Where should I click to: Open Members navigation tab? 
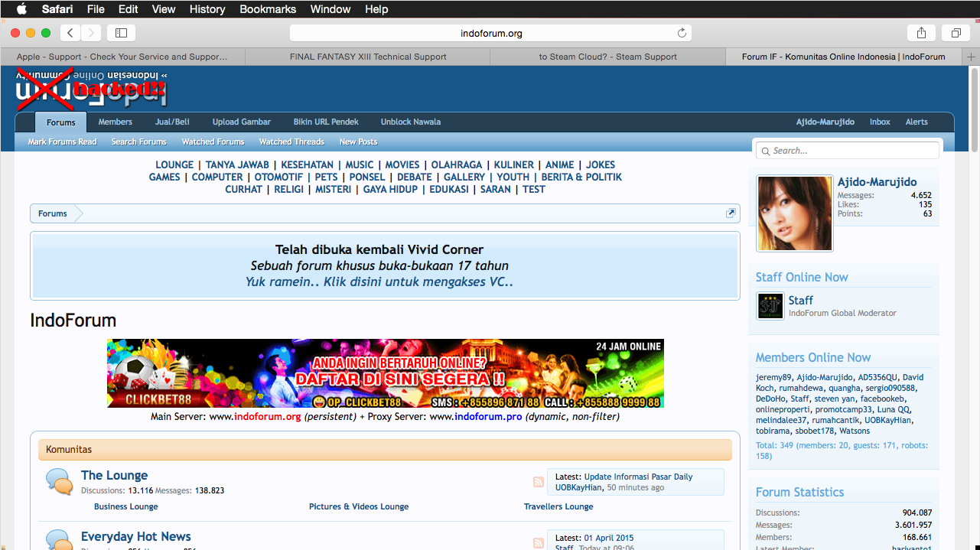tap(116, 122)
